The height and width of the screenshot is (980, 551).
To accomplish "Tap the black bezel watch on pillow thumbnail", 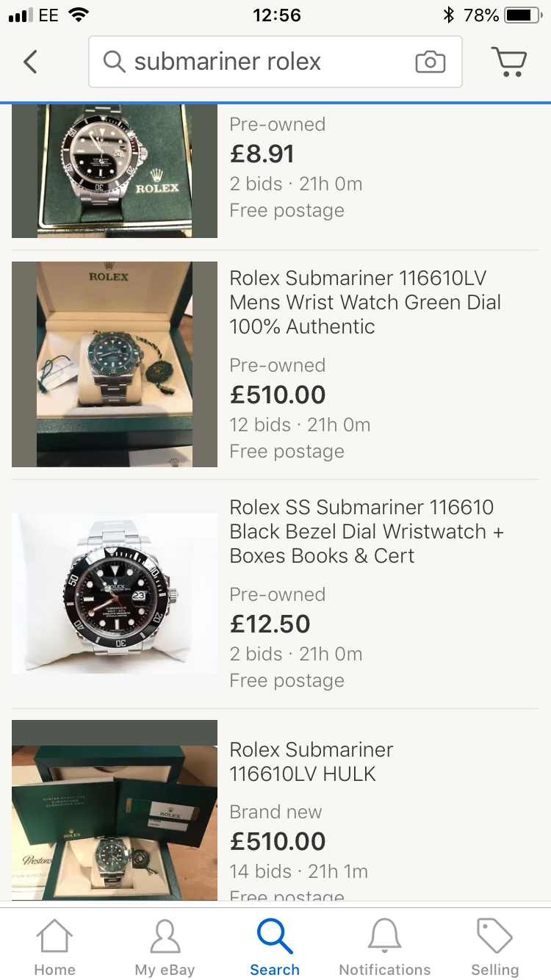I will click(115, 594).
